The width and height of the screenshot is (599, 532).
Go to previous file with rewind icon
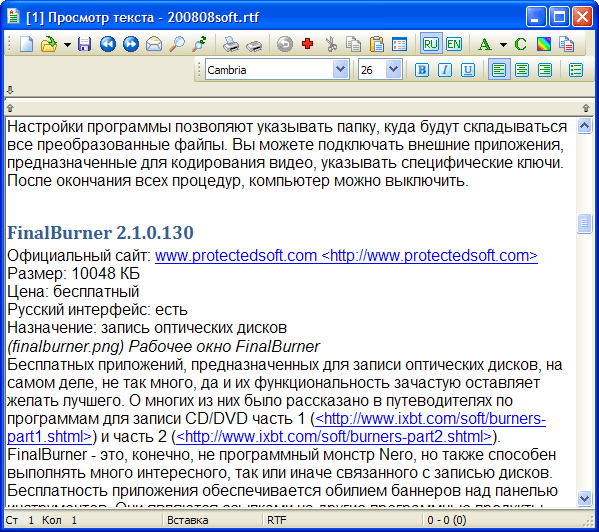tap(108, 44)
